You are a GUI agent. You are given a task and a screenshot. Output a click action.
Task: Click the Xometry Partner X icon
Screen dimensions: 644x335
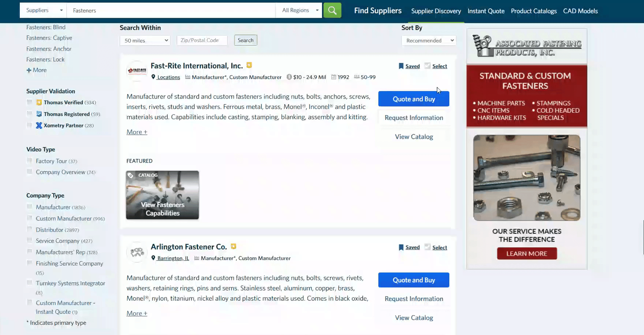39,125
